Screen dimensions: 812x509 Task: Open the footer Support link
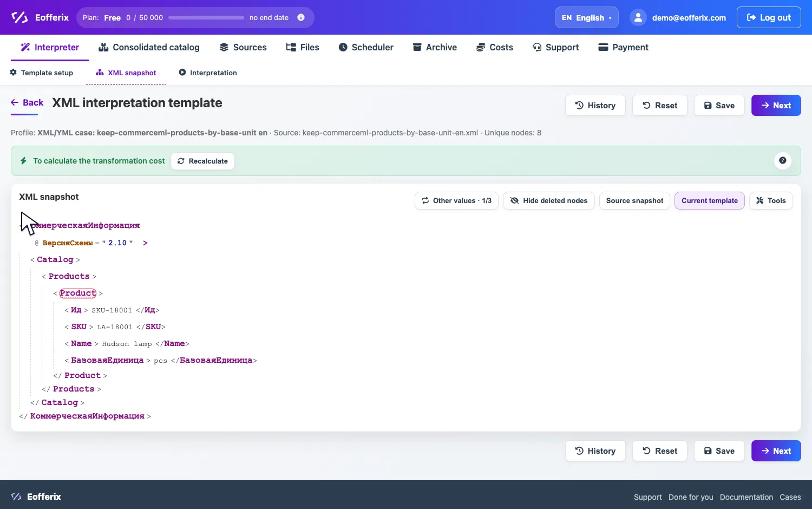[647, 497]
